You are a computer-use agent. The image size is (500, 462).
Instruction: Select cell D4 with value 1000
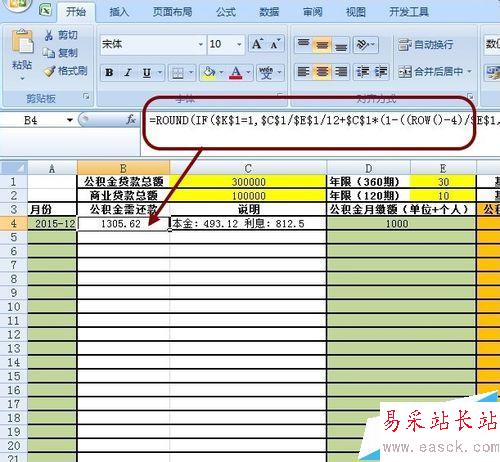click(x=401, y=223)
